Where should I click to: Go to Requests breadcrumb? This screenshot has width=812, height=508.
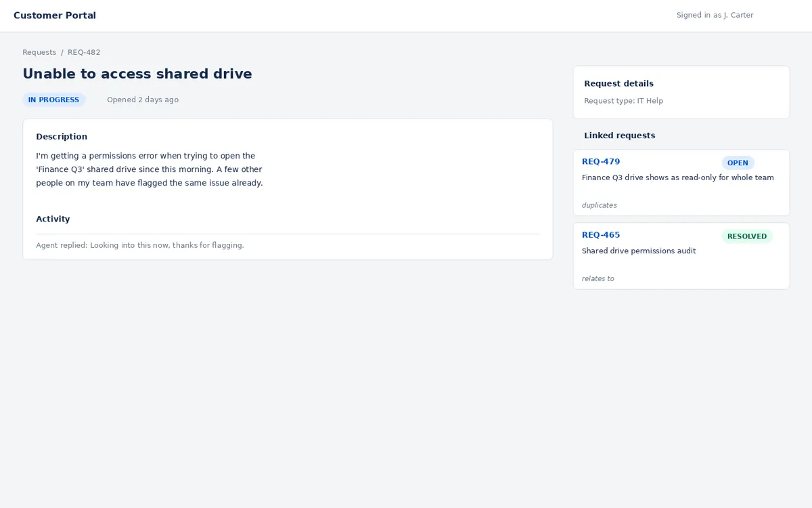(39, 52)
